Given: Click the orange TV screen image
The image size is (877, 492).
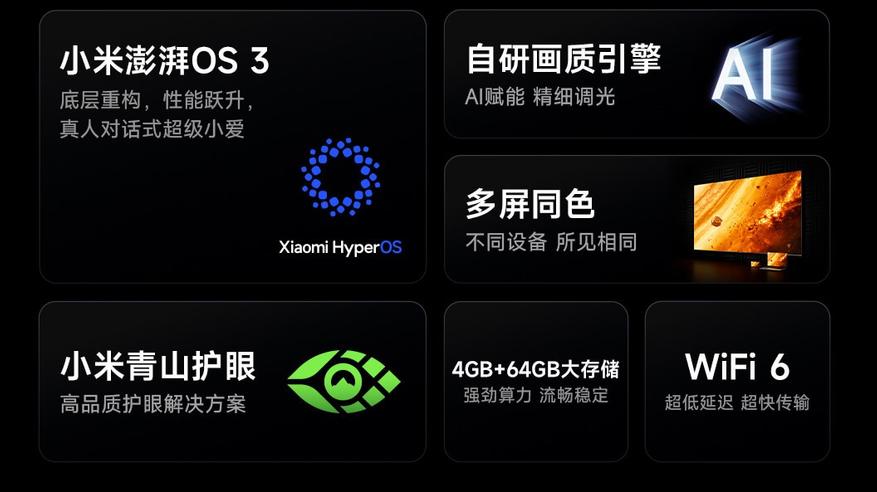Looking at the screenshot, I should (747, 212).
